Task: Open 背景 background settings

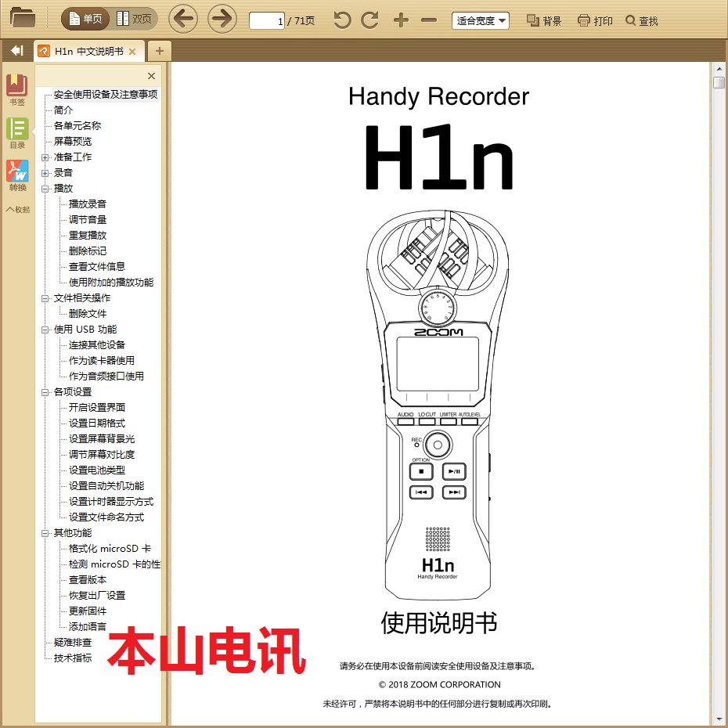Action: pos(544,21)
